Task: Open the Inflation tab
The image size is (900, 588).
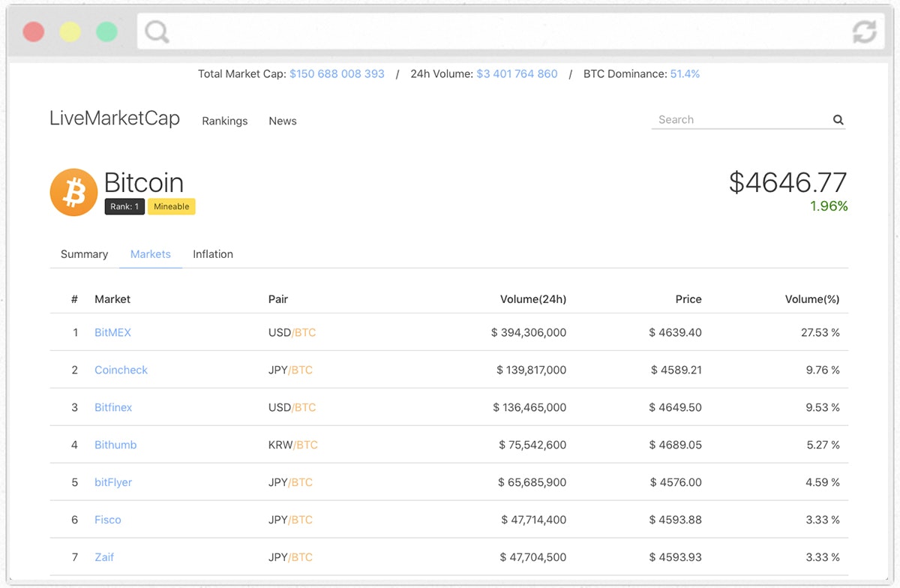Action: click(212, 253)
